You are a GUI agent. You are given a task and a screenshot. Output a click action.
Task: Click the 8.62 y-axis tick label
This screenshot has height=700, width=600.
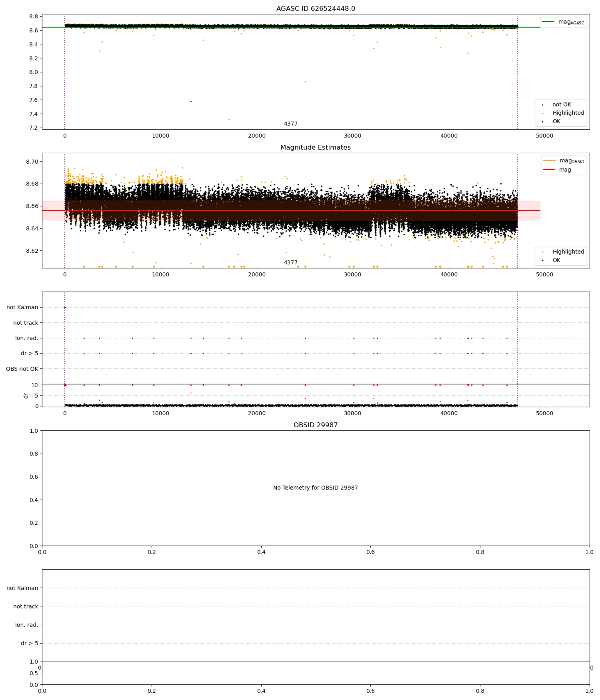pyautogui.click(x=32, y=251)
